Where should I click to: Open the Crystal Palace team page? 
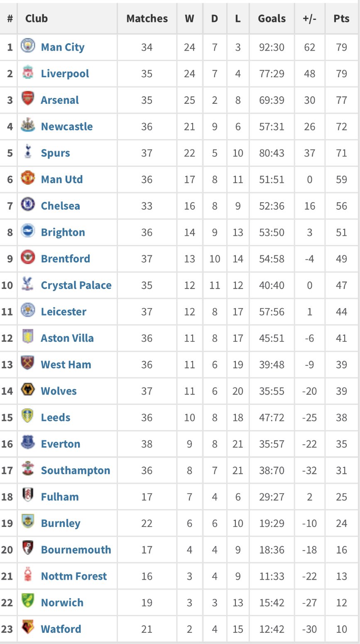click(76, 285)
